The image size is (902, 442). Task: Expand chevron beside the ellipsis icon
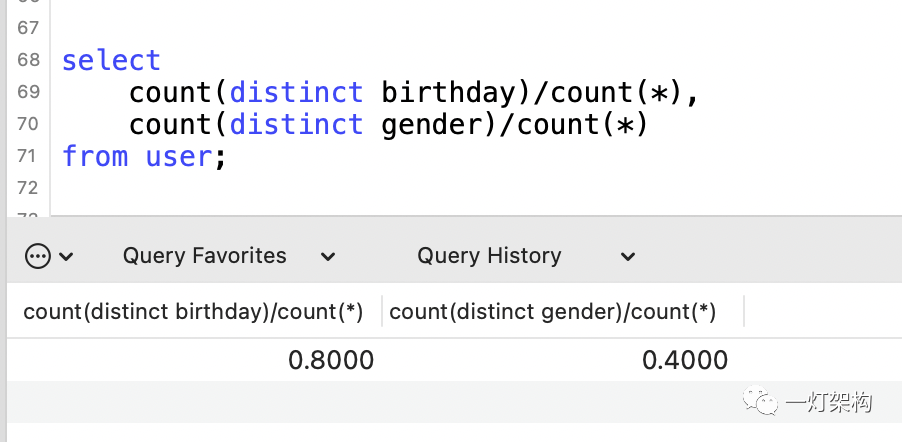(x=66, y=257)
